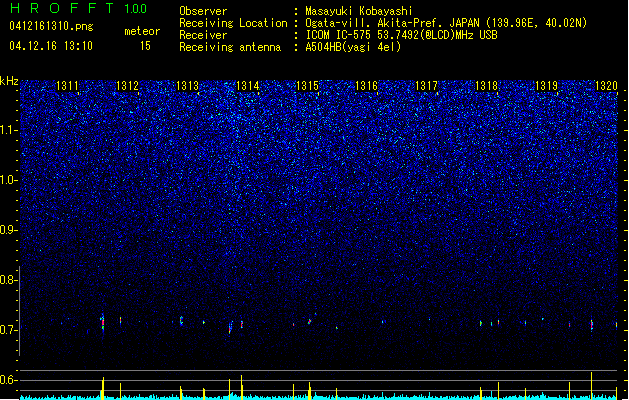Click the 1318 time marker
This screenshot has height=400, width=629.
486,85
